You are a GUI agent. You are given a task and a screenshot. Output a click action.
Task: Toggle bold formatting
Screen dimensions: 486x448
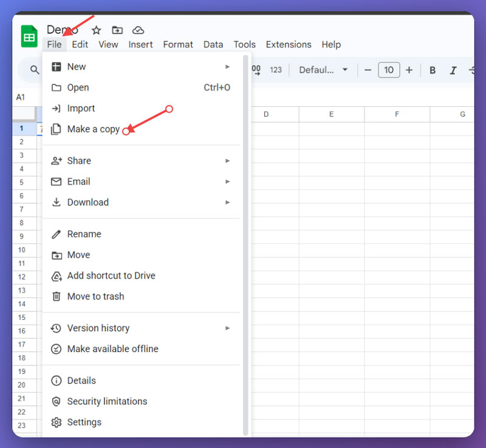tap(432, 70)
